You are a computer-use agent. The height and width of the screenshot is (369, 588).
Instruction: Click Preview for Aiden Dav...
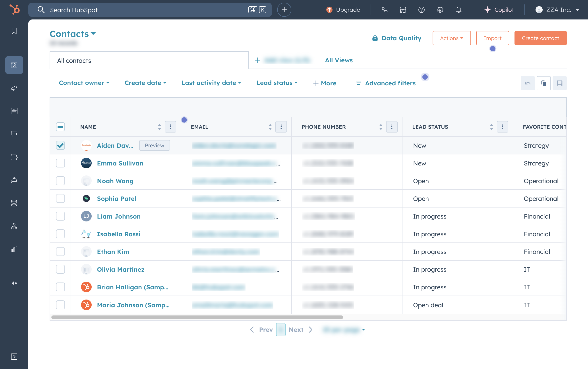pyautogui.click(x=154, y=145)
